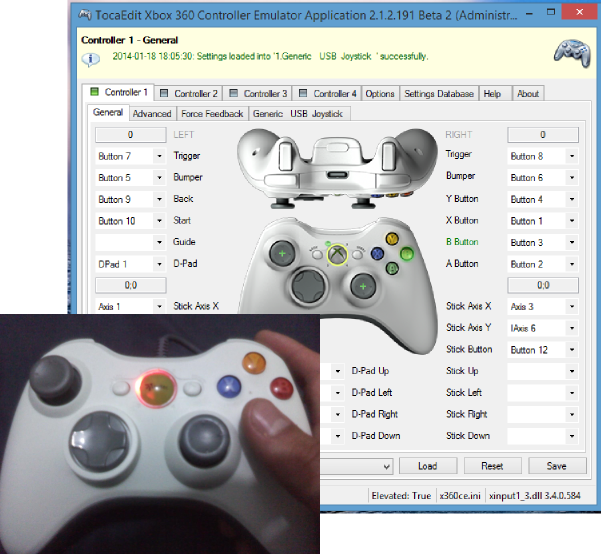The width and height of the screenshot is (601, 554).
Task: Open the Options tab
Action: coord(380,94)
